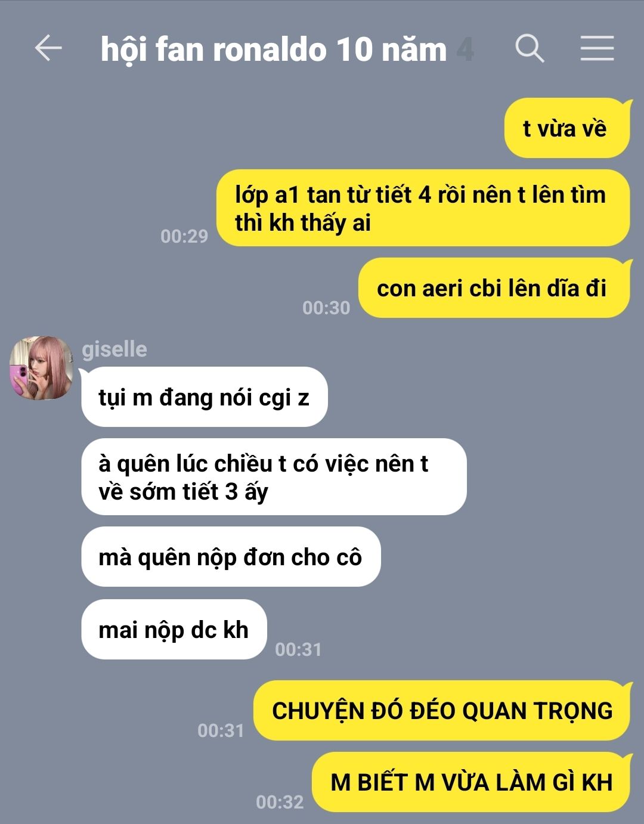Open the hamburger menu icon

click(597, 48)
